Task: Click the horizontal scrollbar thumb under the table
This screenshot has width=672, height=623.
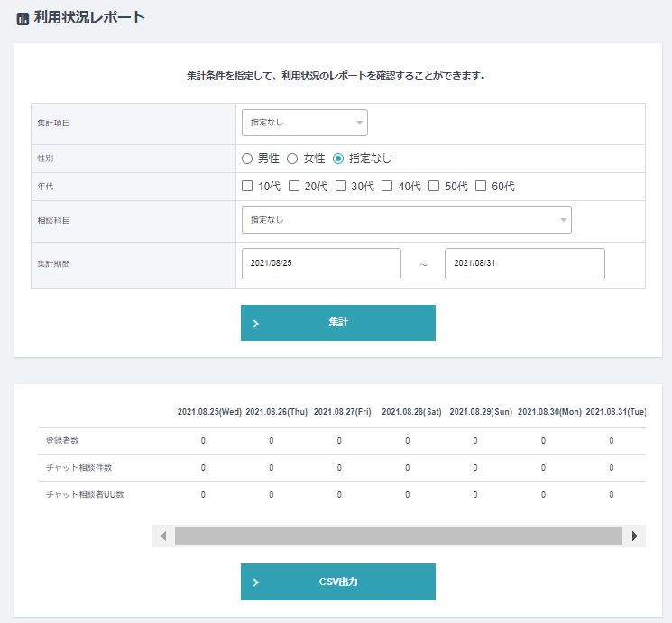Action: pos(398,536)
